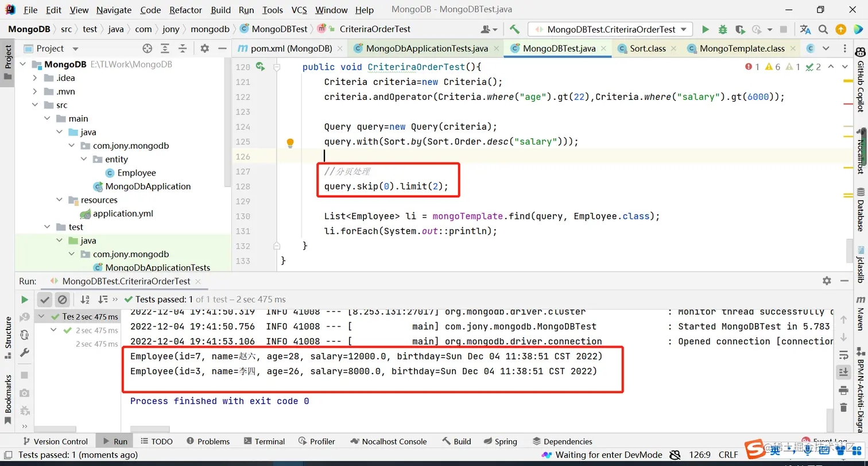Click the run gutter icon on line 120
This screenshot has height=466, width=868.
pos(260,67)
